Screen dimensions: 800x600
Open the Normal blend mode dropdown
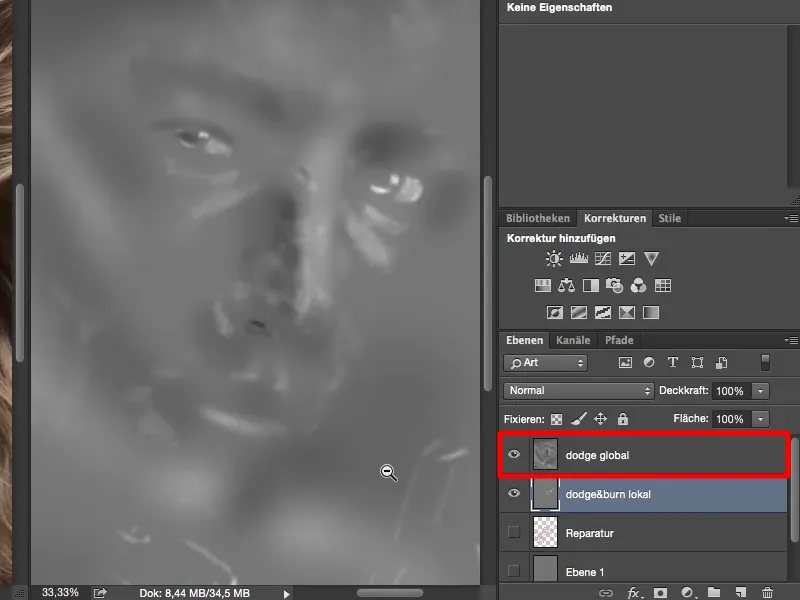pos(578,391)
